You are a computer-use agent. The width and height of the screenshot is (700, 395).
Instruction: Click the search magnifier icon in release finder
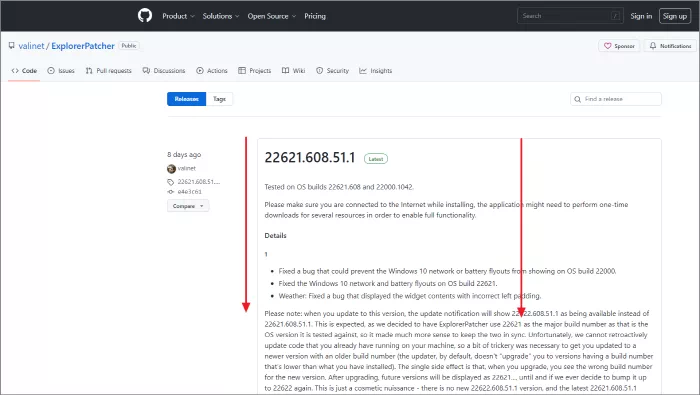click(578, 99)
